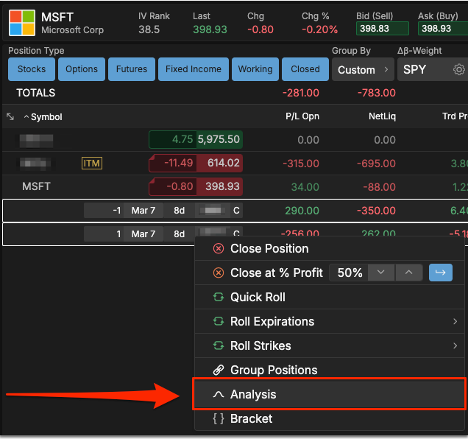The width and height of the screenshot is (468, 439).
Task: Click the 50% profit value field
Action: [349, 273]
